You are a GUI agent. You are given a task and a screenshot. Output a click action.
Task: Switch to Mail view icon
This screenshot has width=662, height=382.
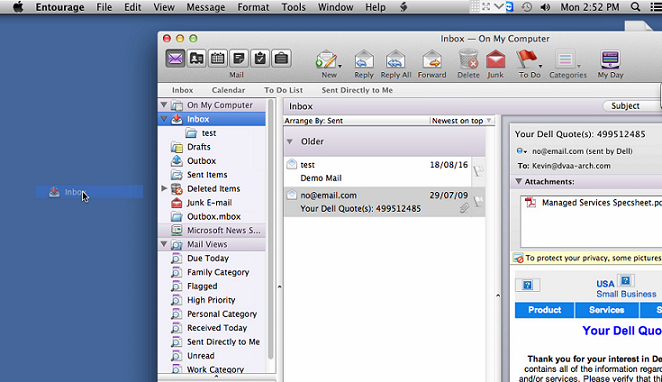point(175,58)
